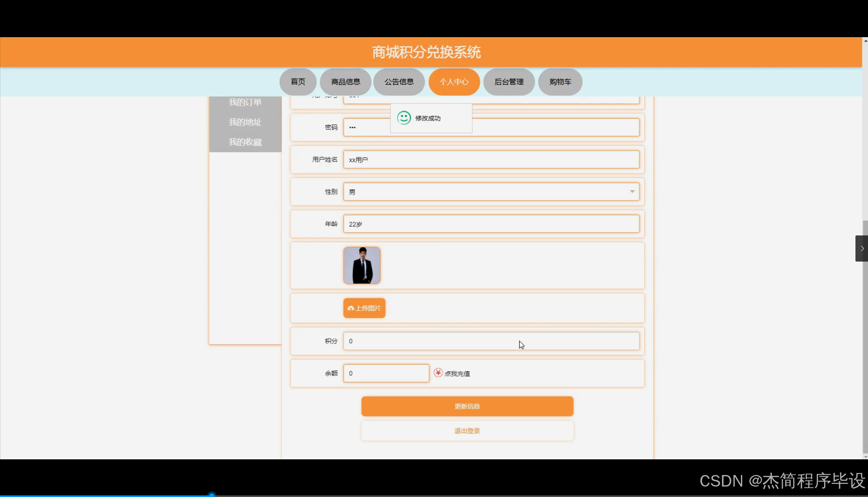Expand the 性别 dropdown
868x497 pixels.
492,191
